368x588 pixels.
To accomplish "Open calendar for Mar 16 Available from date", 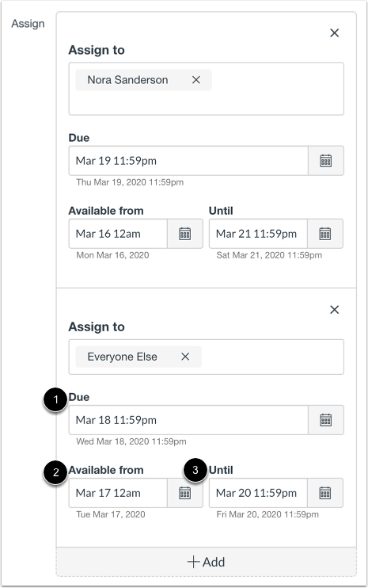I will 185,234.
